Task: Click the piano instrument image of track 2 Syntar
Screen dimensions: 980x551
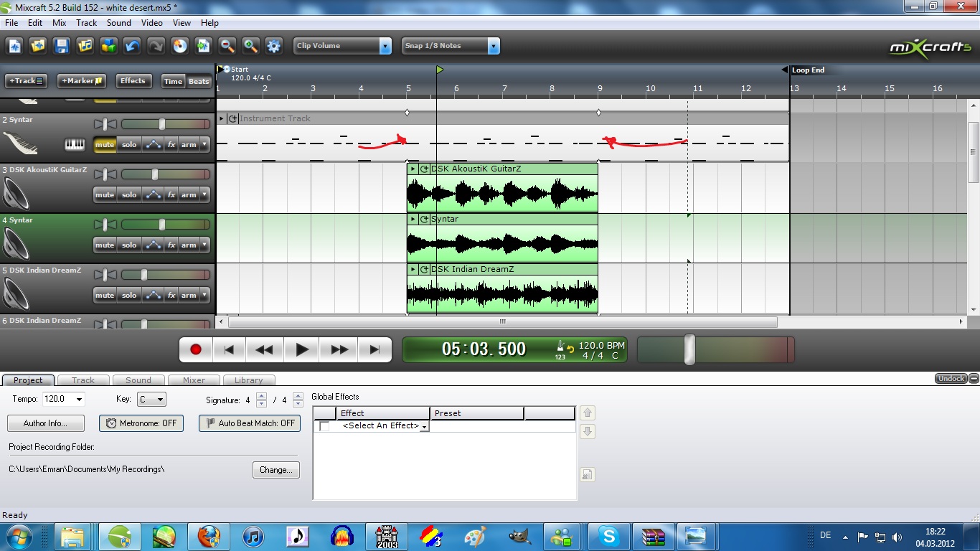Action: (20, 143)
